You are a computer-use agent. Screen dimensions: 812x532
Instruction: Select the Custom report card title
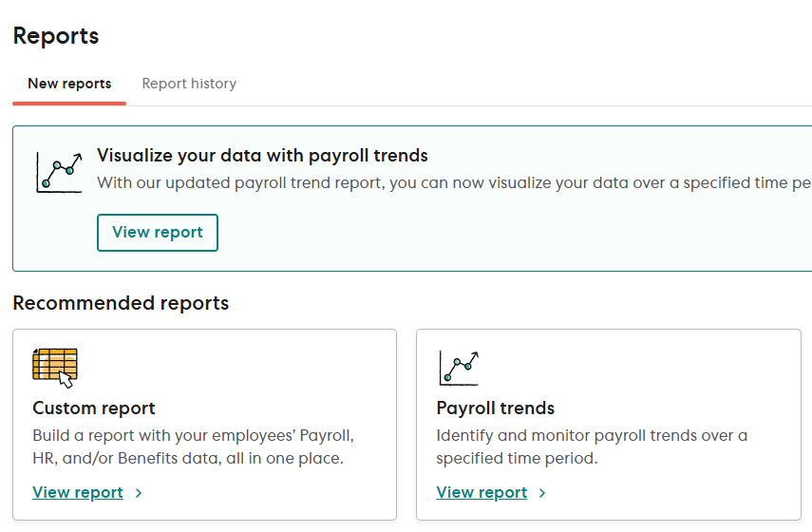94,408
